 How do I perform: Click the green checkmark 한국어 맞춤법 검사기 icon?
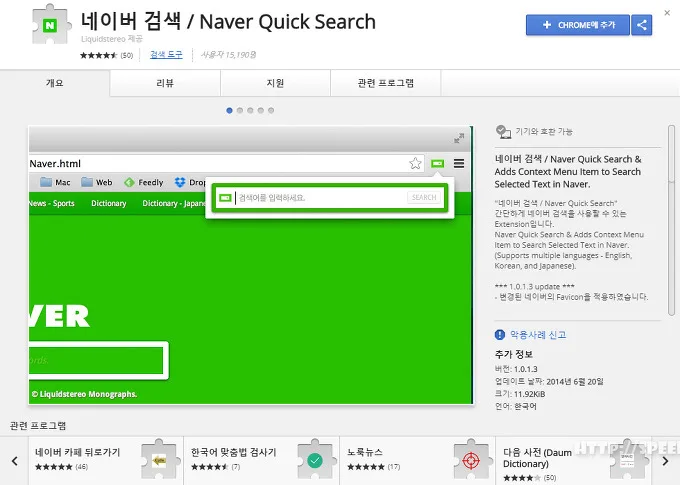(x=313, y=460)
